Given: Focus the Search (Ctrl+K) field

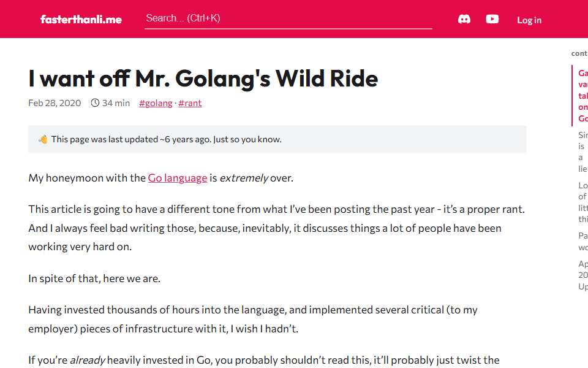Looking at the screenshot, I should 288,18.
